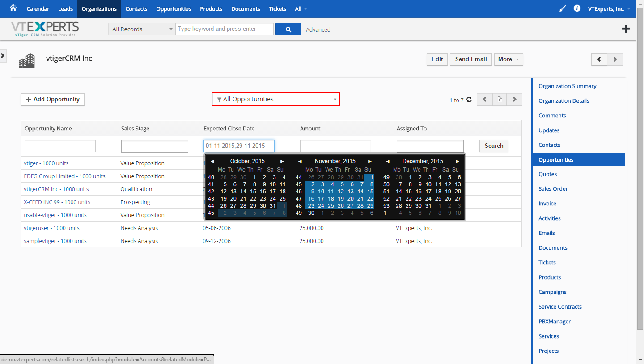Click the Amount filter field

click(335, 146)
